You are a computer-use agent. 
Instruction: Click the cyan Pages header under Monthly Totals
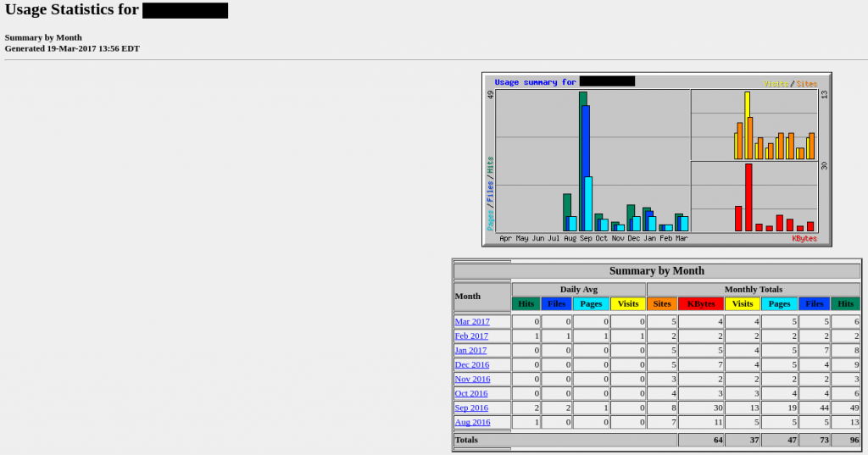(780, 304)
